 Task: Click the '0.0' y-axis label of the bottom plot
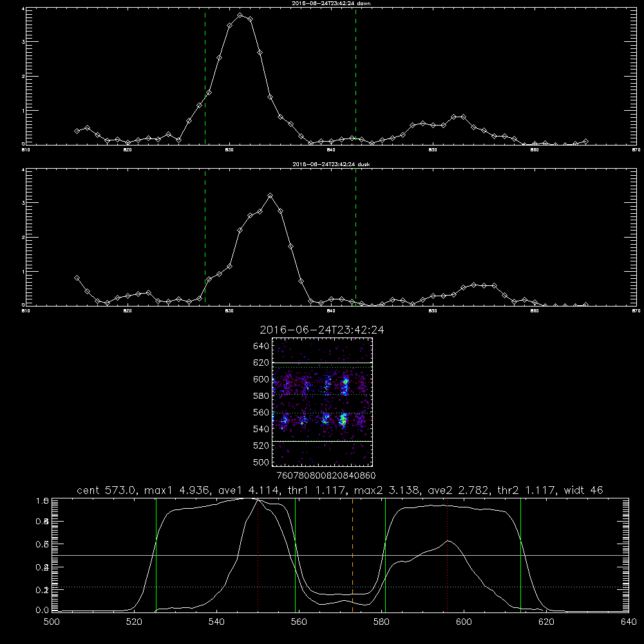coord(43,611)
